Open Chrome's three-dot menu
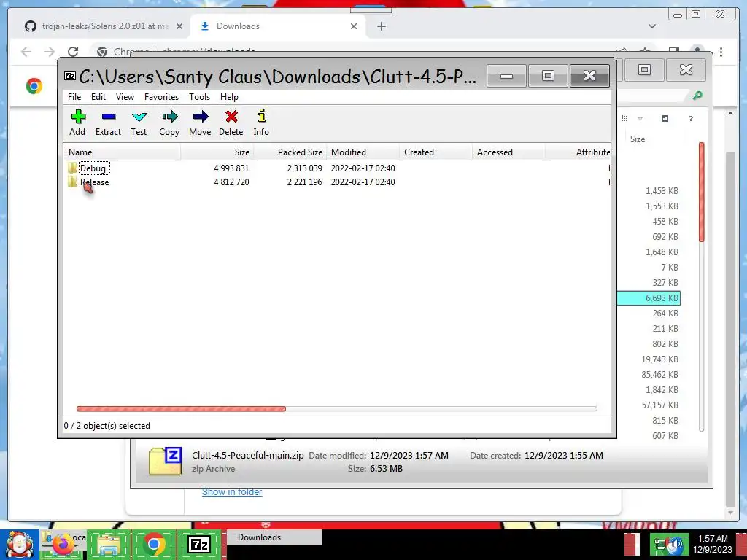 721,52
